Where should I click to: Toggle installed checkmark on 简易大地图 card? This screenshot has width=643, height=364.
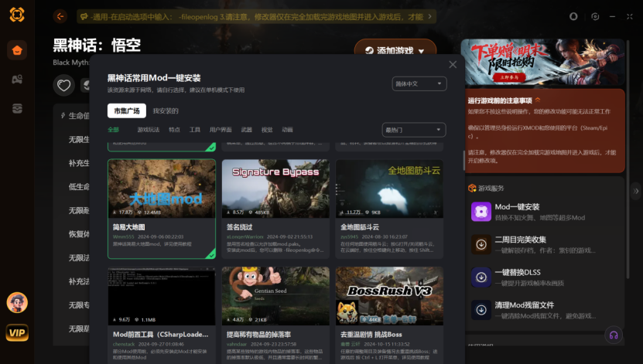pos(211,254)
